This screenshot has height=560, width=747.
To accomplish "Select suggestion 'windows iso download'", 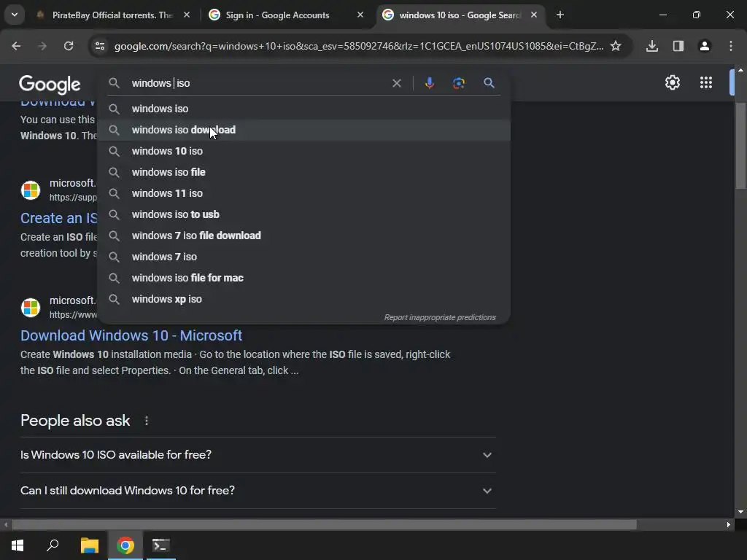I will [x=304, y=130].
